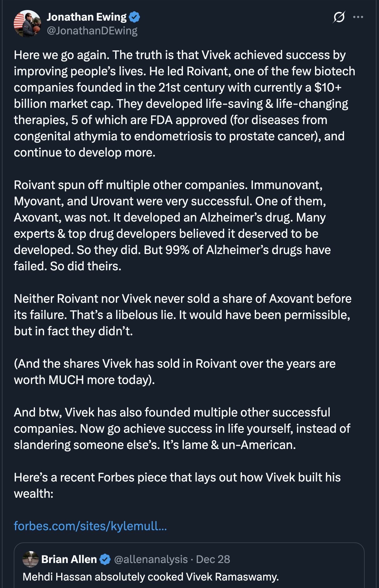Click the middle dot separator before Dec 28
379x588 pixels.
pos(192,559)
